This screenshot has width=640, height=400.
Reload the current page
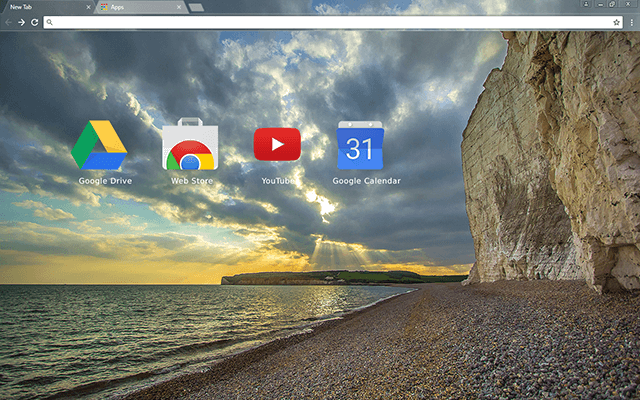[x=34, y=21]
